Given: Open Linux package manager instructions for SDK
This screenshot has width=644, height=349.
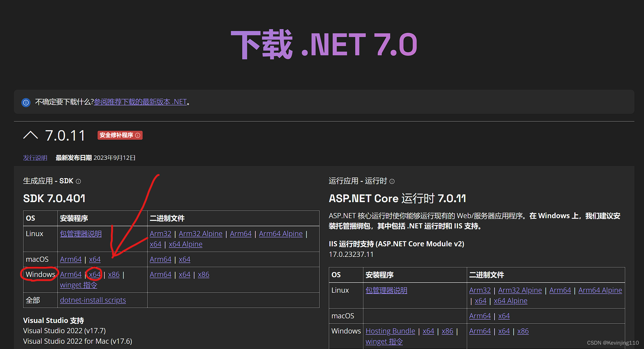Looking at the screenshot, I should [81, 234].
